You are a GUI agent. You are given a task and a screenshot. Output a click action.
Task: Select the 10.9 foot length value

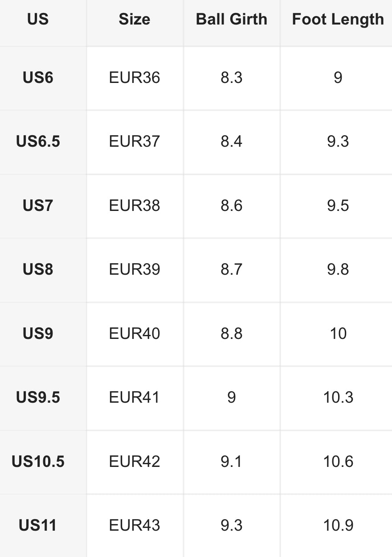(338, 525)
